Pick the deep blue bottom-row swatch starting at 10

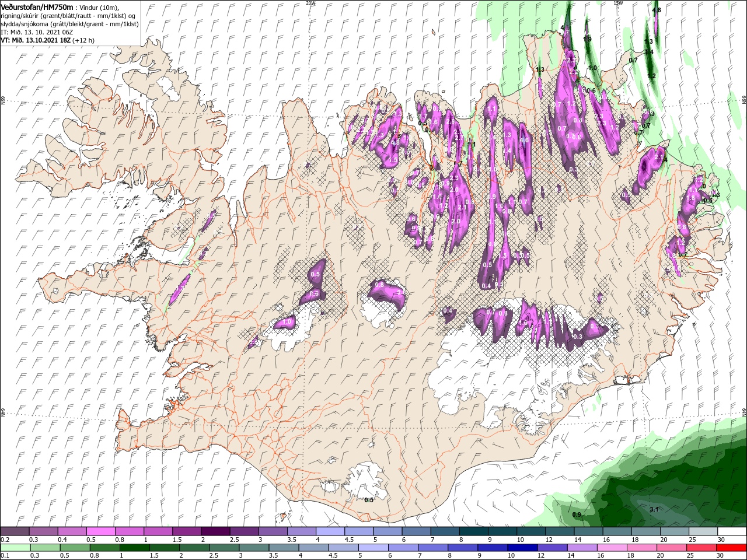point(523,548)
